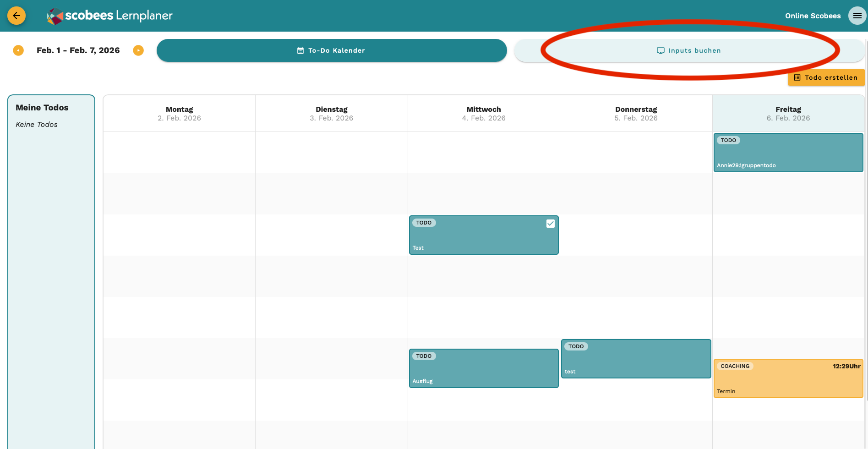
Task: Click the scobees Lernplaner logo
Action: tap(110, 16)
